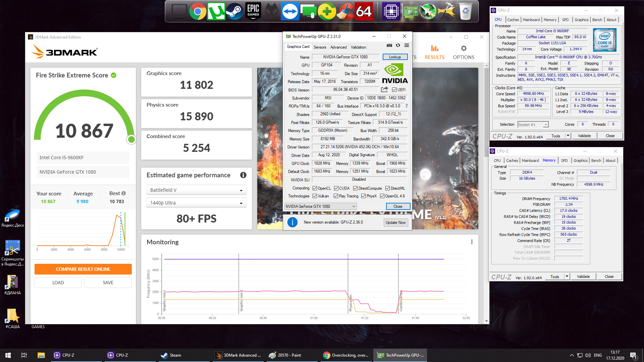The image size is (644, 362).
Task: Toggle the UEFI checkbox in GPU-Z
Action: pyautogui.click(x=394, y=90)
